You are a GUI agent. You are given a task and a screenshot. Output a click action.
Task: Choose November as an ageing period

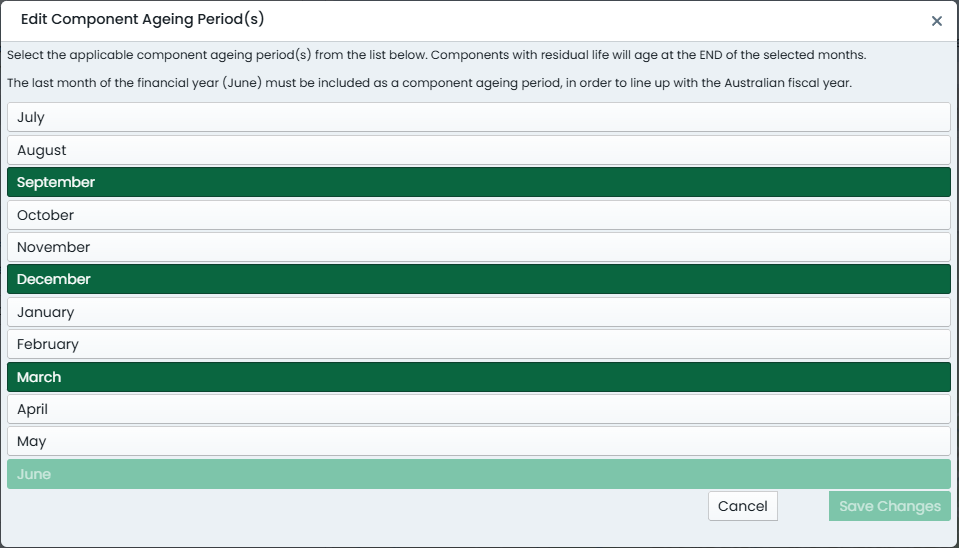point(479,247)
